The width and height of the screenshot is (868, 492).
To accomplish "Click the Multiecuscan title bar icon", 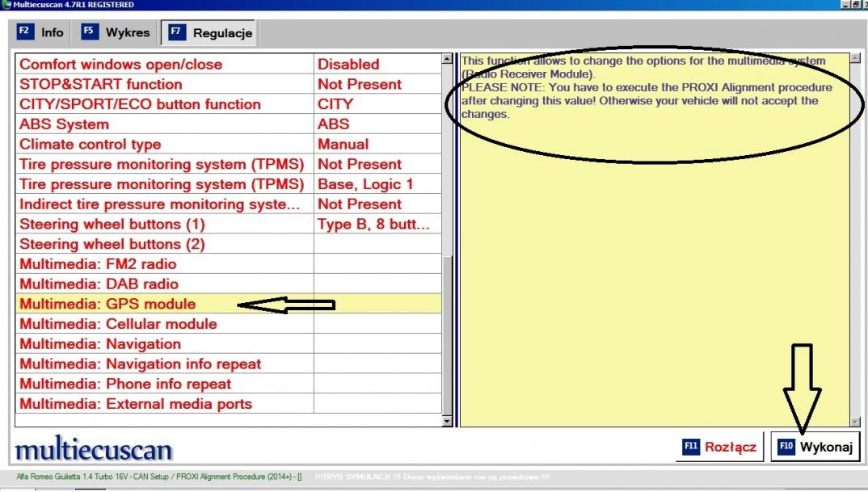I will tap(6, 4).
